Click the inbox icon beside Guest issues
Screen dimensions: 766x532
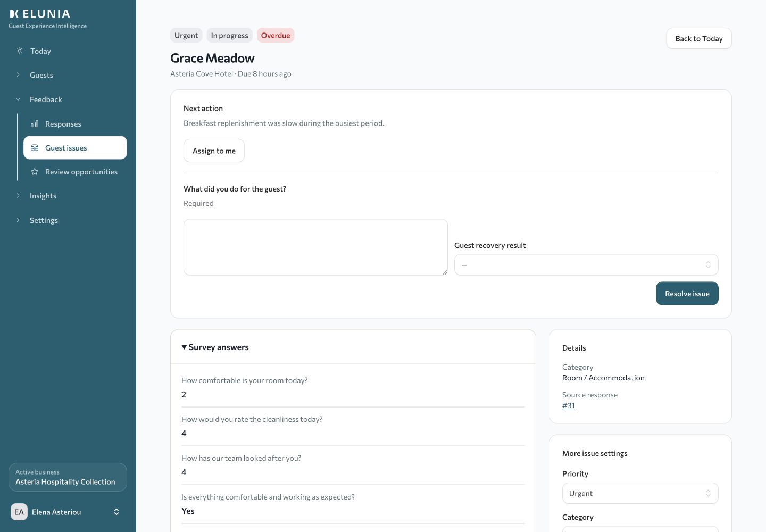pos(35,148)
